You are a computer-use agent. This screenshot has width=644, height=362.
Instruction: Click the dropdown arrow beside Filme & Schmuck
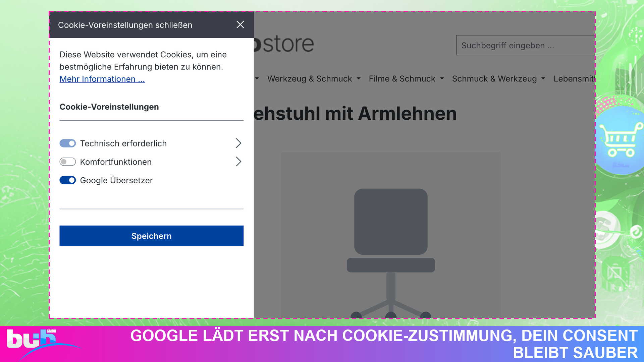[x=442, y=79]
